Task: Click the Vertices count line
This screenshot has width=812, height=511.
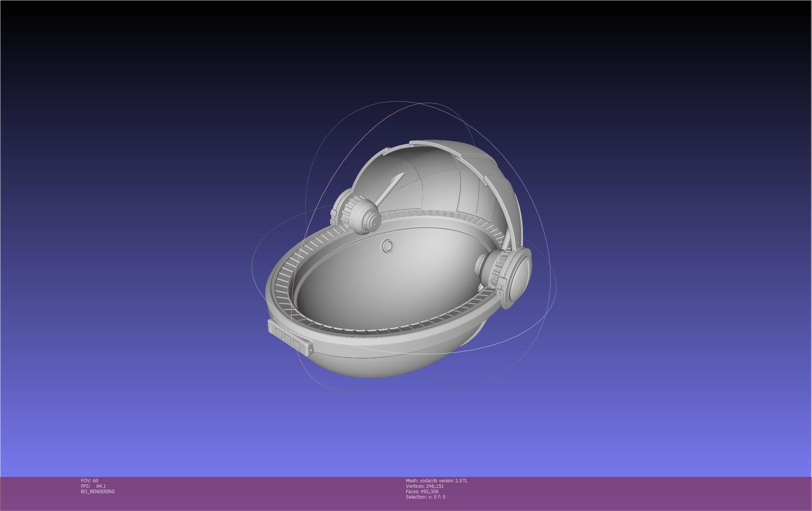Action: [x=425, y=486]
